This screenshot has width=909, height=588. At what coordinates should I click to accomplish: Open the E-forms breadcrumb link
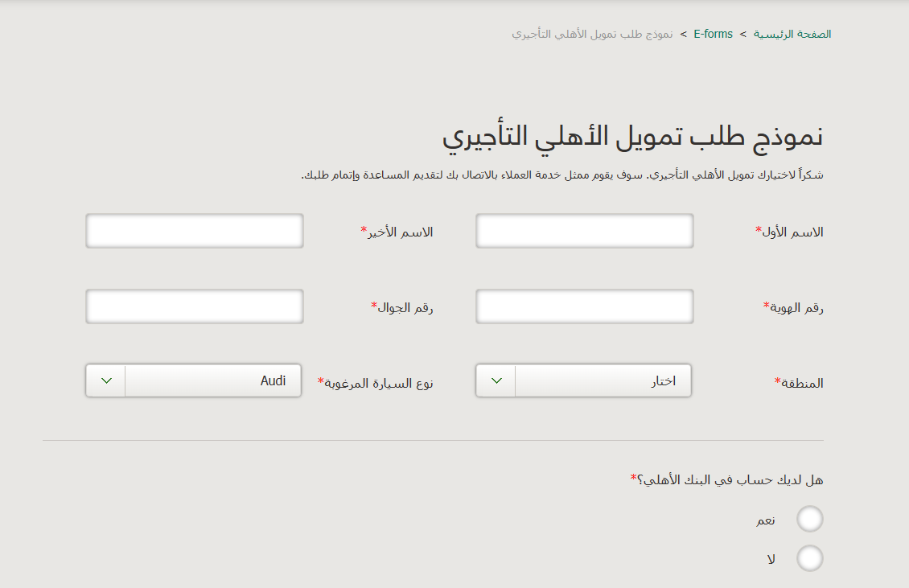pyautogui.click(x=713, y=35)
